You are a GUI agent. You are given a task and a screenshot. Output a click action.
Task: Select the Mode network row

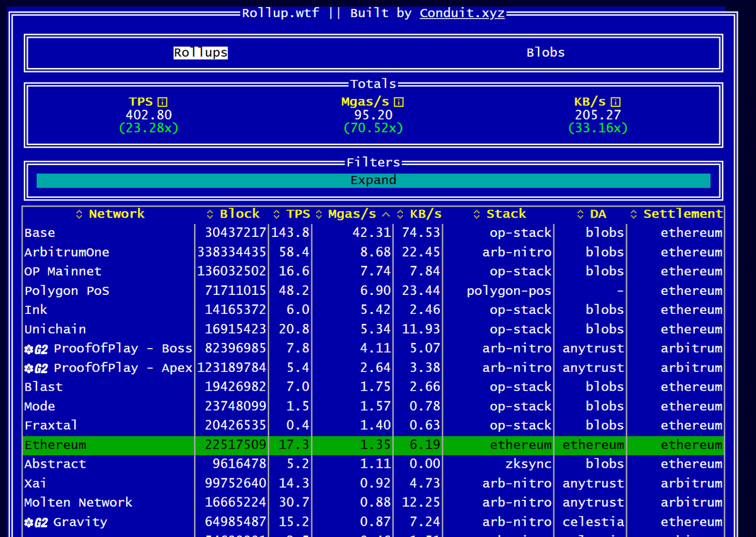point(373,407)
